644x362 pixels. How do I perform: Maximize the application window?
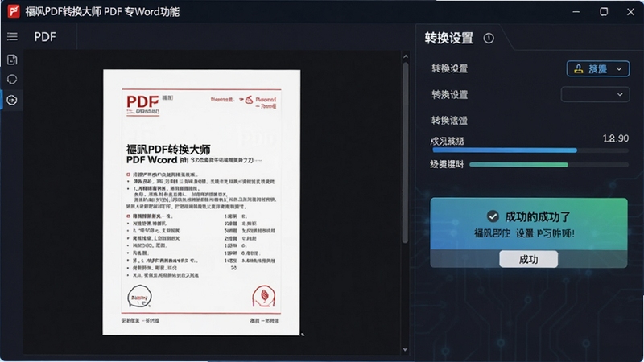pos(604,11)
